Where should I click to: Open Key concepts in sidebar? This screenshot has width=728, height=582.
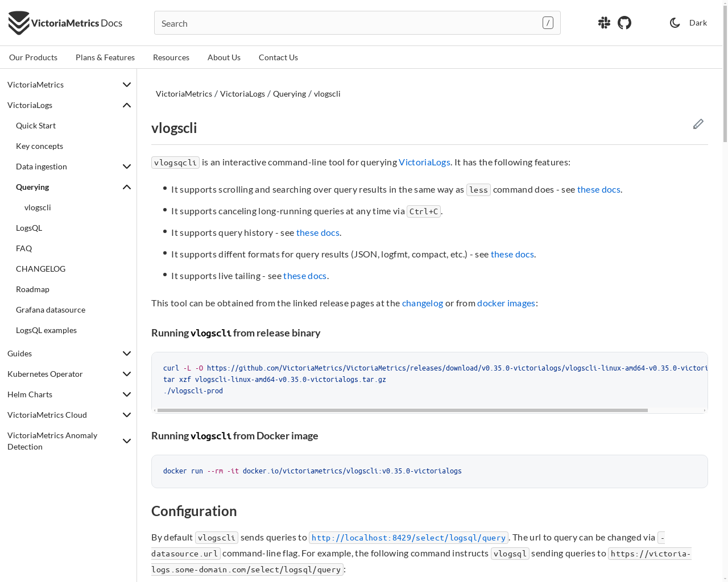(39, 146)
